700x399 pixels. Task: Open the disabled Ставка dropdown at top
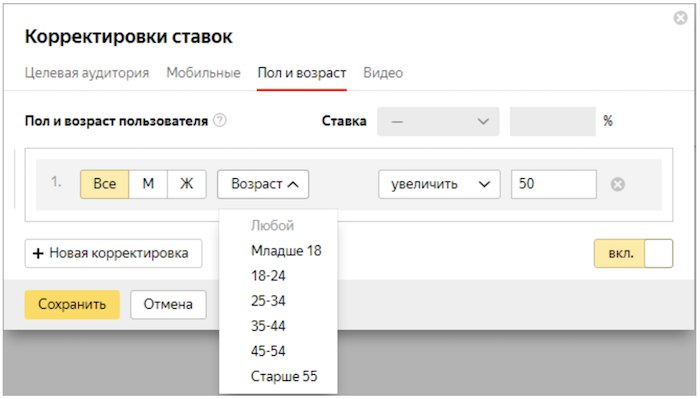(x=438, y=121)
